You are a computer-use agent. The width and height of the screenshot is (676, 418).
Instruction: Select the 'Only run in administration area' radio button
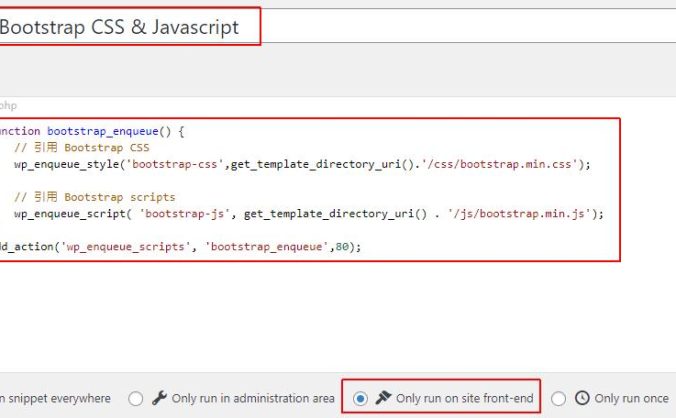coord(135,399)
